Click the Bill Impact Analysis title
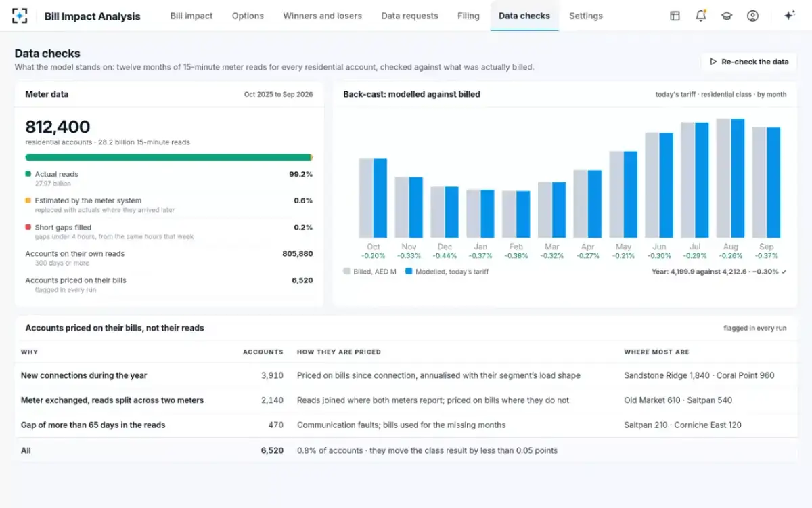 (x=93, y=16)
